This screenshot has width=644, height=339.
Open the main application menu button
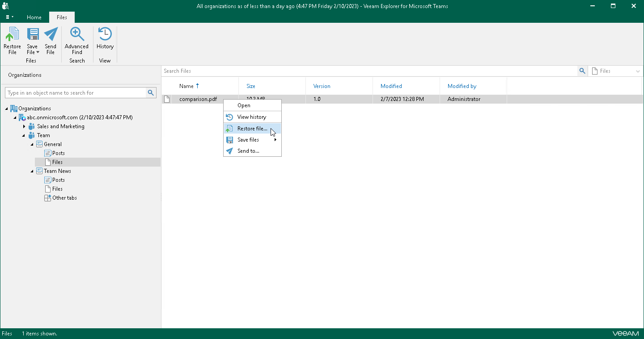click(x=9, y=17)
